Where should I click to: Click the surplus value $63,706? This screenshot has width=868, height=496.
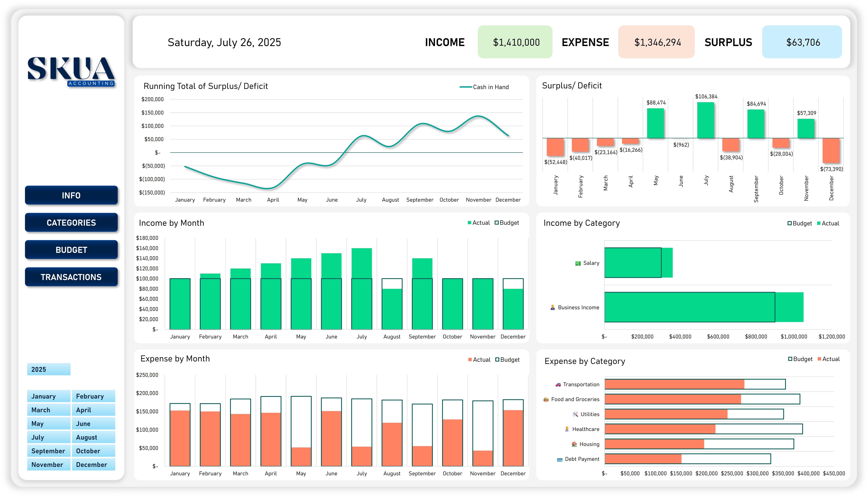(x=803, y=42)
